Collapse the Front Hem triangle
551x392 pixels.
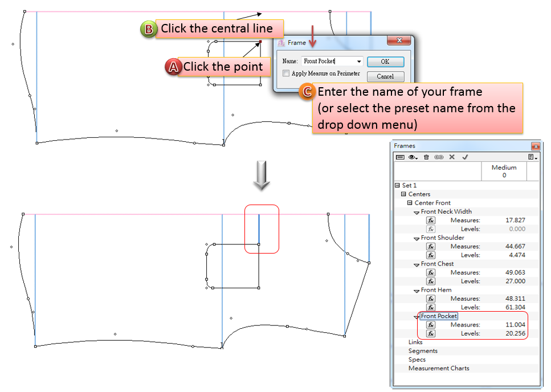pos(417,291)
